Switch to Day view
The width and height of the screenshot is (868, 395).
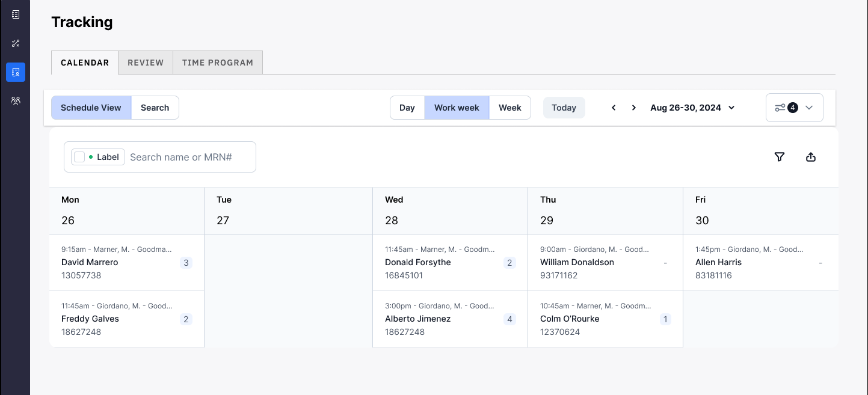(x=407, y=108)
